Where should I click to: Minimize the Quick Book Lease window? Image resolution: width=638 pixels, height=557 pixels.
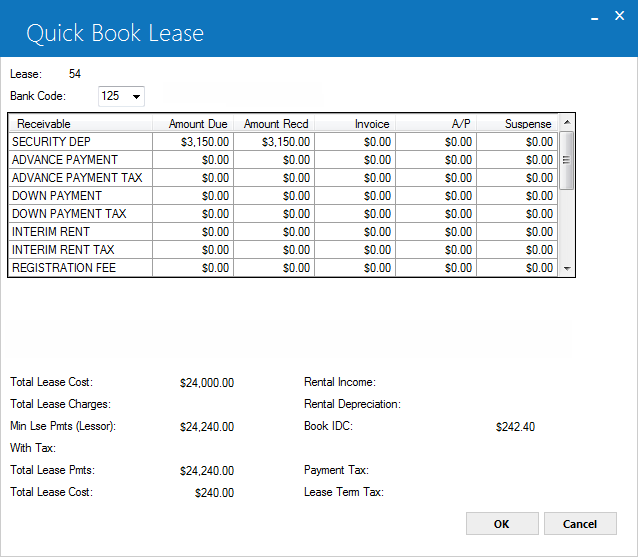click(594, 17)
